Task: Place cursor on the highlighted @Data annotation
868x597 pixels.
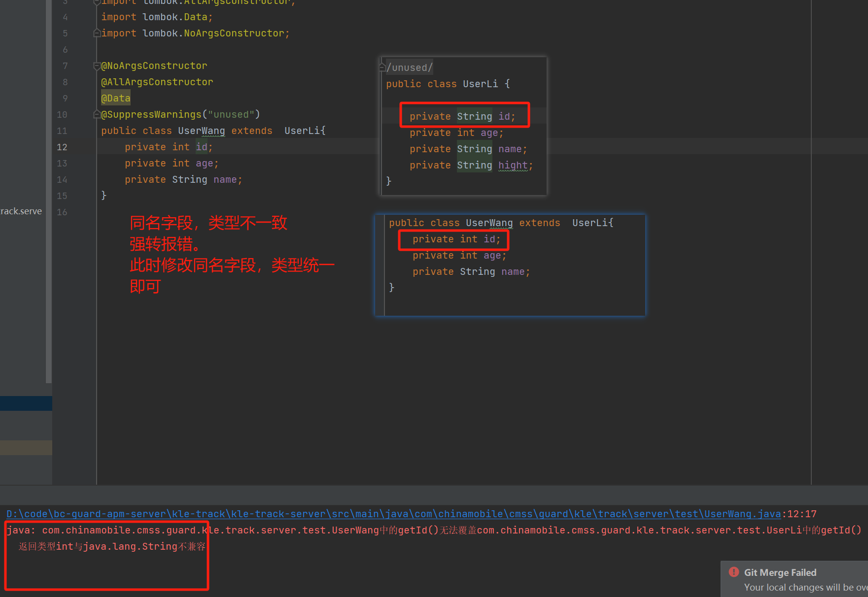Action: (116, 98)
